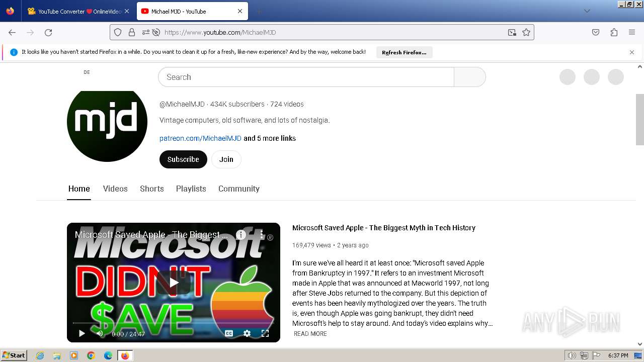Launch Google Chrome from the taskbar
Image resolution: width=644 pixels, height=362 pixels.
coord(91,355)
